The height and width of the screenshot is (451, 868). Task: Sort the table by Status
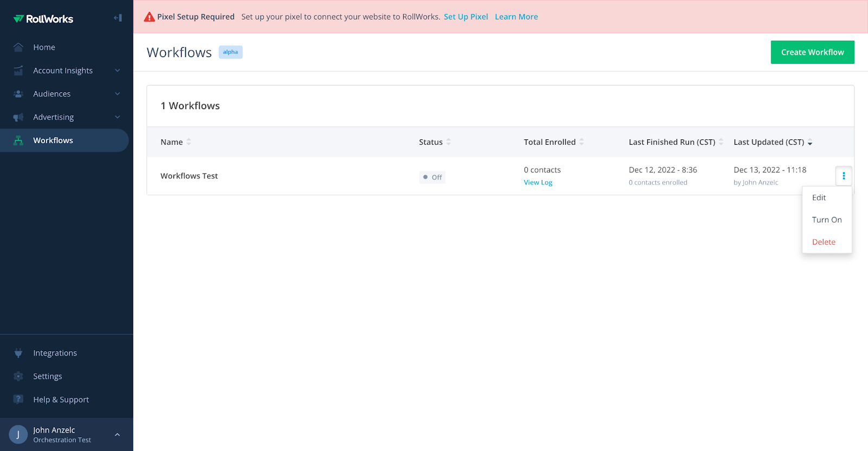point(449,142)
